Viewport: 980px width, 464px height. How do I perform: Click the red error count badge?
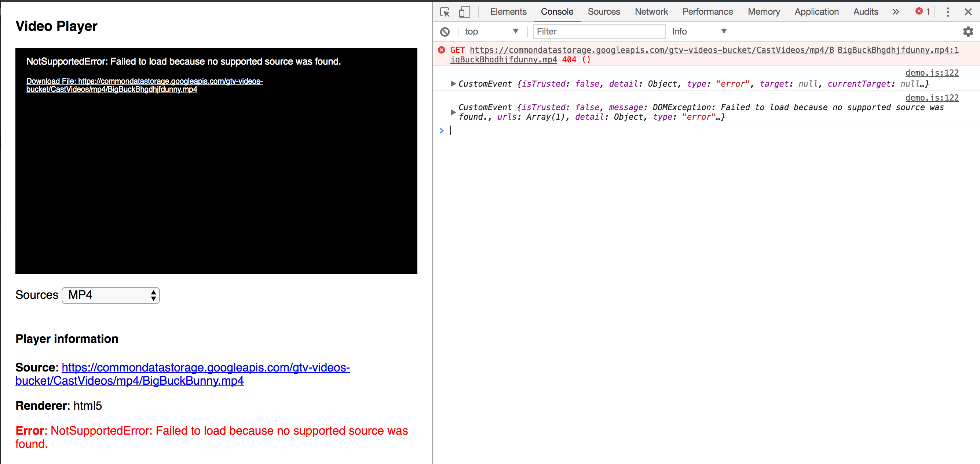click(x=922, y=11)
